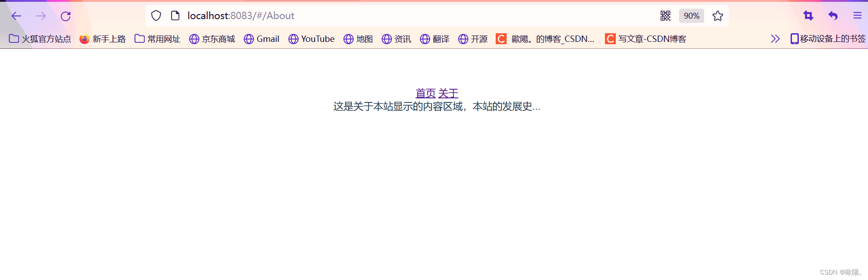Screen dimensions: 868x280
Task: Click the page info icon beside the URL
Action: tap(175, 15)
